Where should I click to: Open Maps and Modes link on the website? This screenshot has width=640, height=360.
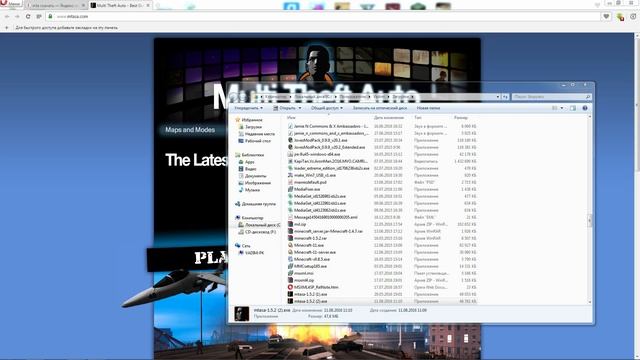click(190, 130)
